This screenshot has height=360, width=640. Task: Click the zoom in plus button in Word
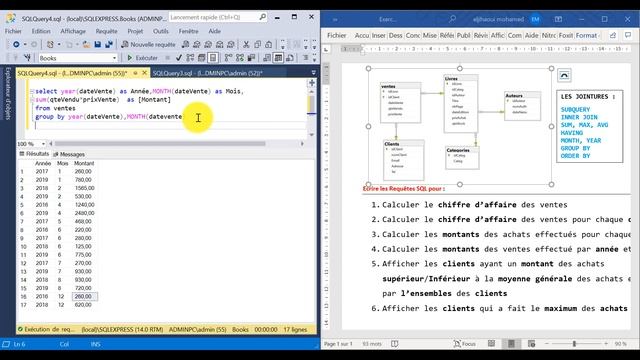pos(606,344)
